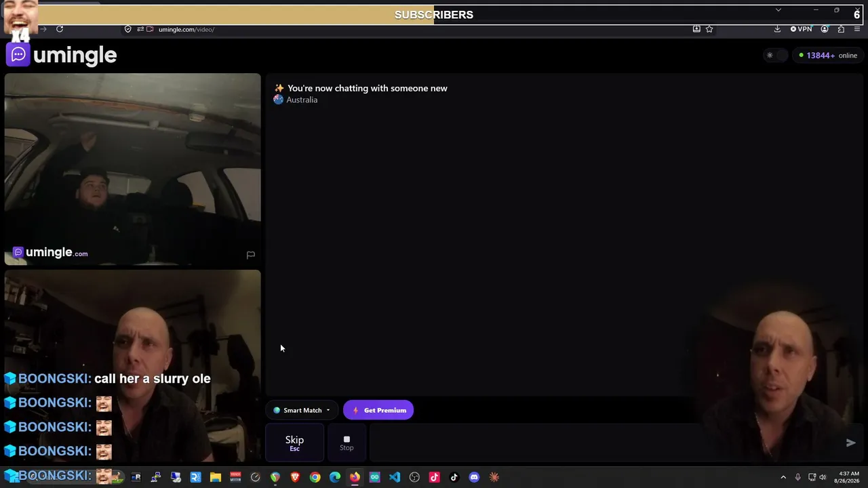Click the Australia country label in chat
This screenshot has height=488, width=868.
[302, 100]
